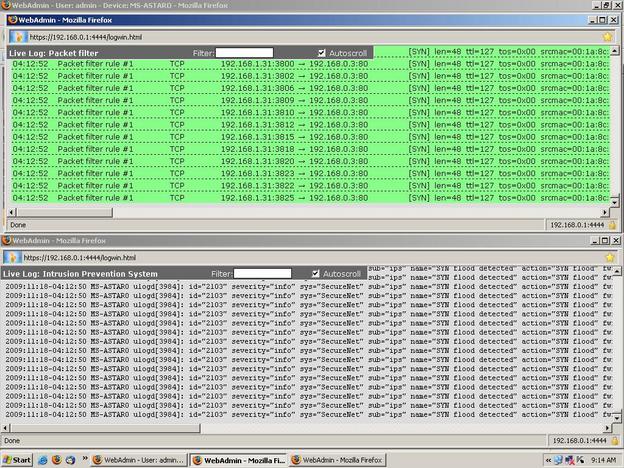This screenshot has width=624, height=468.
Task: Click the Packet filter log scroll-up arrow
Action: point(615,51)
